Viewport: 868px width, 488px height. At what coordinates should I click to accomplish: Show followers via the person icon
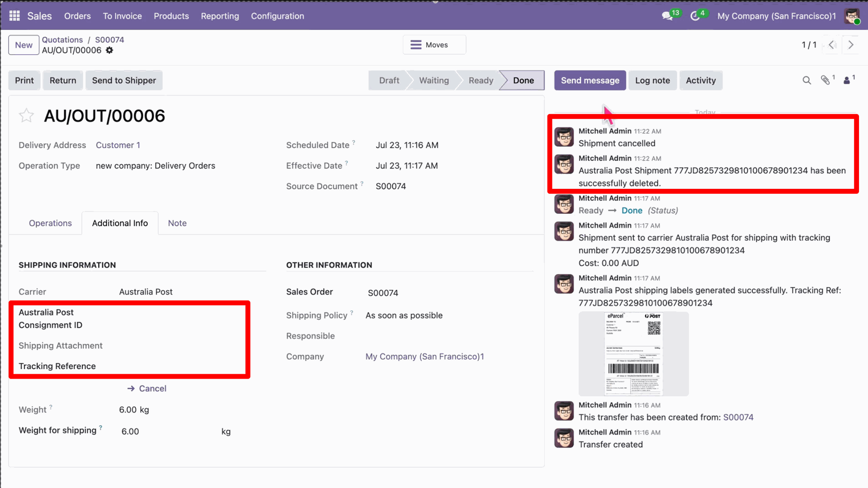847,80
